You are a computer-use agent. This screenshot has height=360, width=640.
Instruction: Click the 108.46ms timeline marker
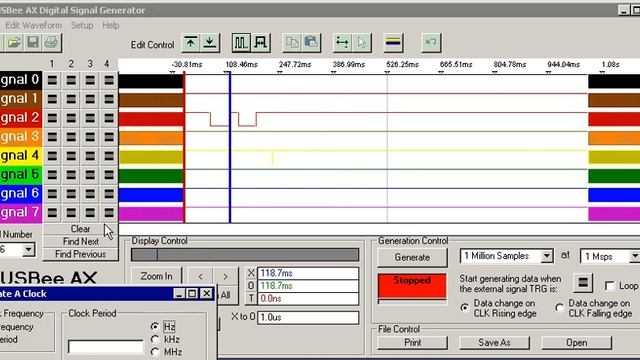pos(241,64)
